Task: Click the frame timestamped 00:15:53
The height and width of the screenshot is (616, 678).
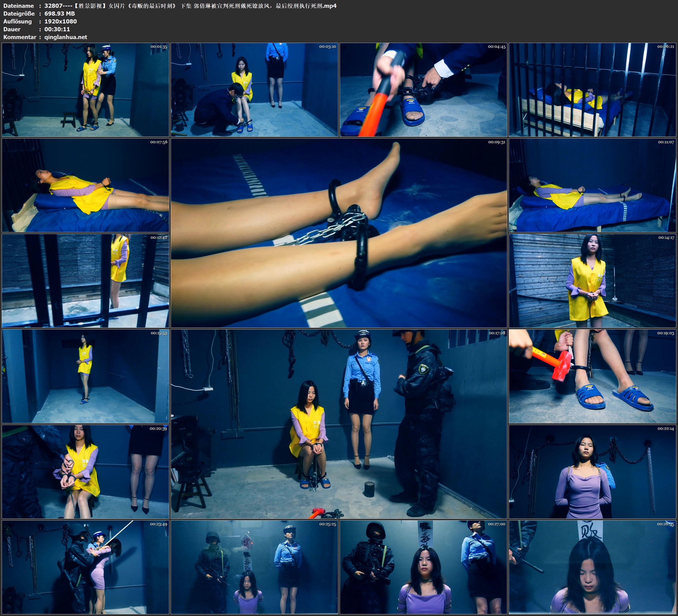Action: 85,376
